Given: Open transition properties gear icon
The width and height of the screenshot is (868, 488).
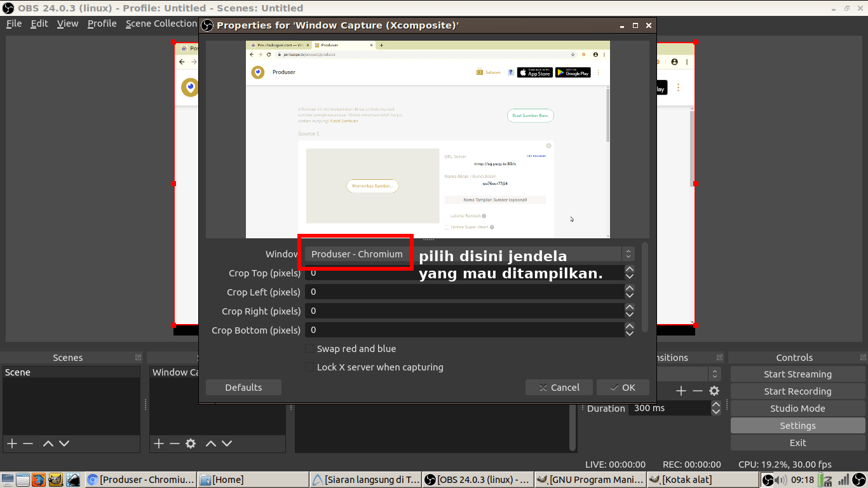Looking at the screenshot, I should pyautogui.click(x=714, y=391).
